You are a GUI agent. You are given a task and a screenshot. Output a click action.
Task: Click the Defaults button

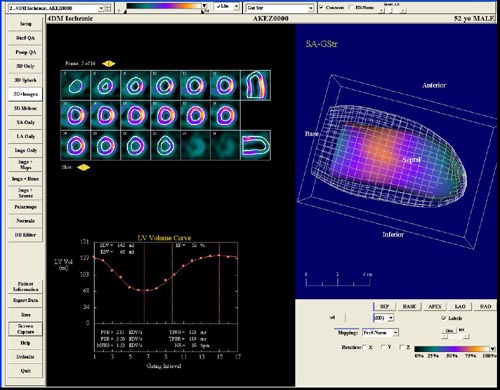[26, 357]
